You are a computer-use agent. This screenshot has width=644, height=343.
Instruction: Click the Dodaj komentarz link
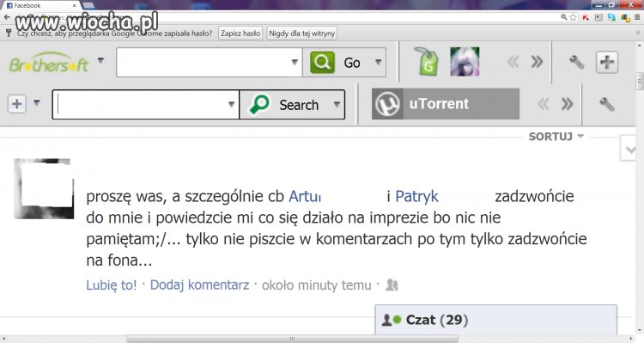(199, 285)
